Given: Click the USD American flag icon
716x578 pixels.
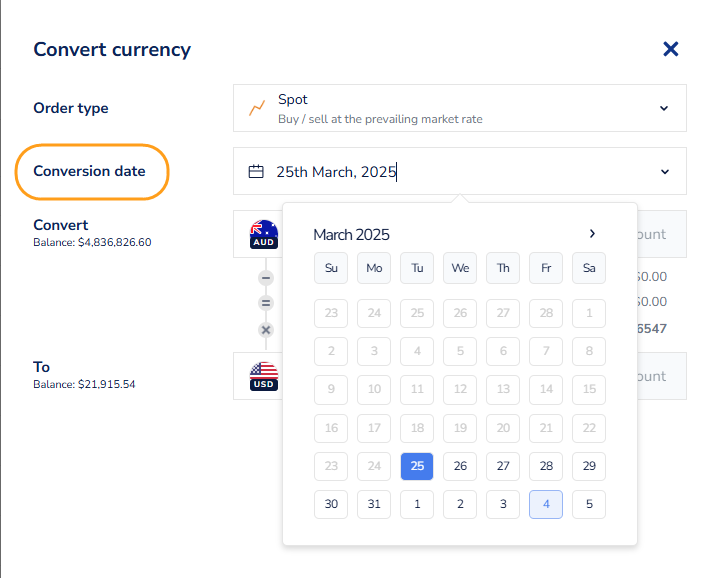Looking at the screenshot, I should tap(264, 376).
